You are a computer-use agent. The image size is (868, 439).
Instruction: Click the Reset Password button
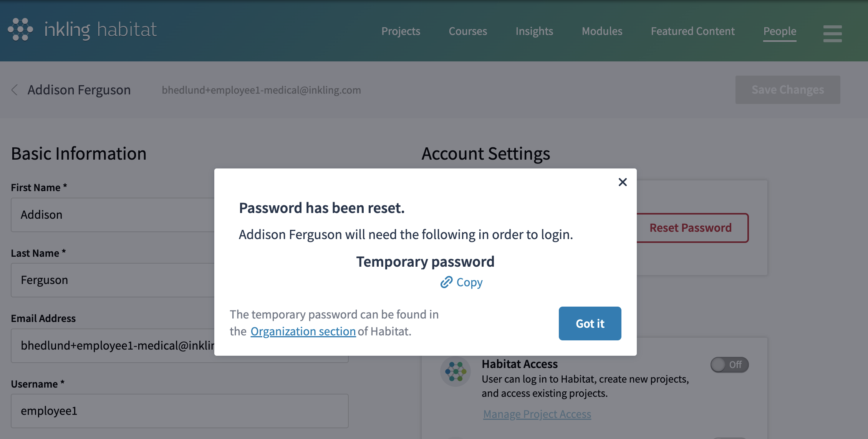point(691,228)
